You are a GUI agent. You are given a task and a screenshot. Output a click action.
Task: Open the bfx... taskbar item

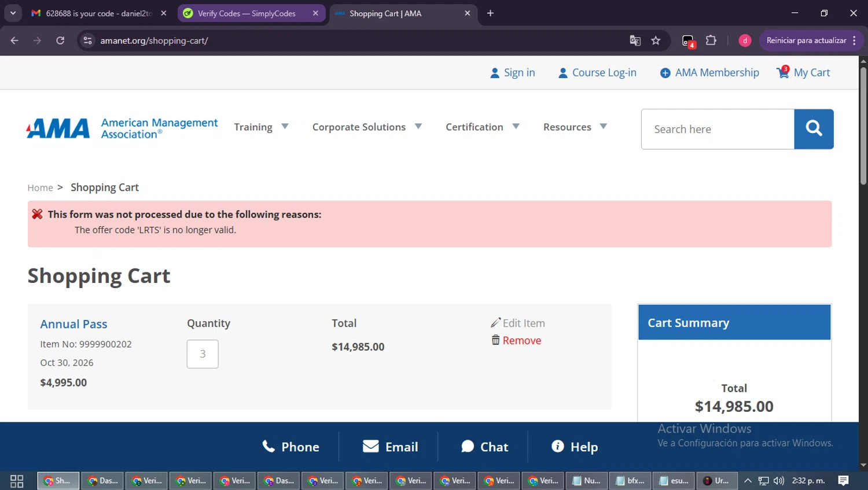630,481
